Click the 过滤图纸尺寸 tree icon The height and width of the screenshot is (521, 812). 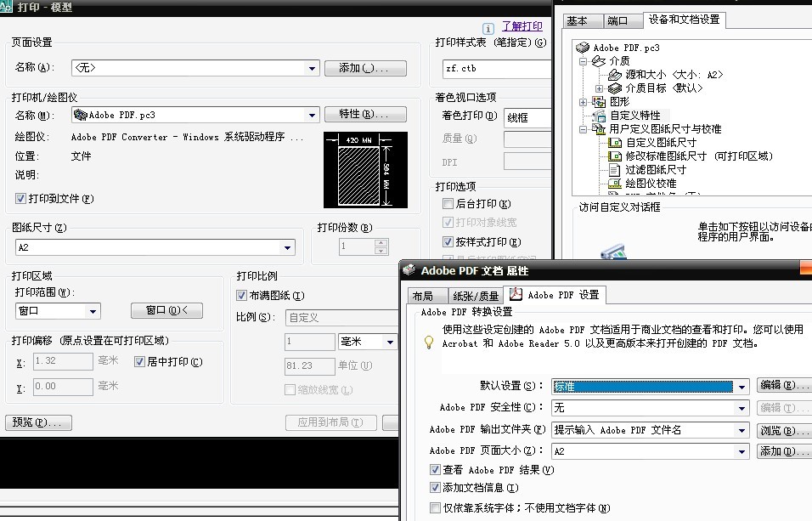tap(615, 169)
